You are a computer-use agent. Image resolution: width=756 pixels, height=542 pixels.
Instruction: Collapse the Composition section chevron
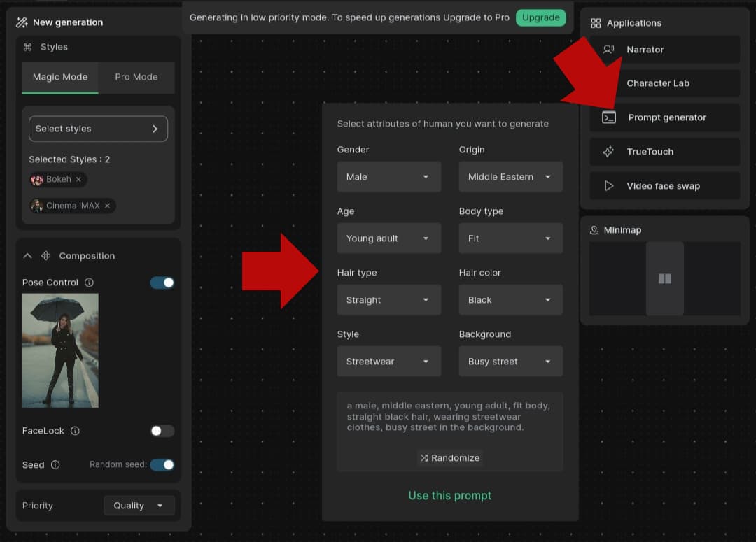point(27,256)
